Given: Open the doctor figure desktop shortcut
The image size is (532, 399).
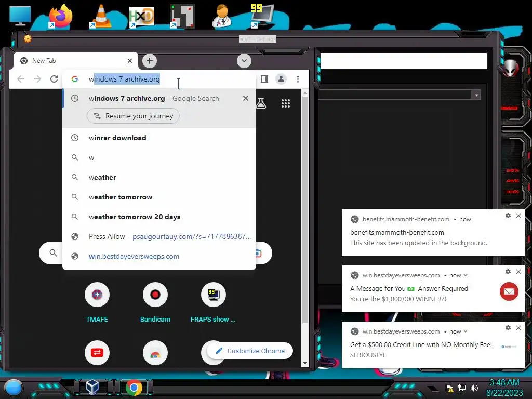Looking at the screenshot, I should pos(222,16).
